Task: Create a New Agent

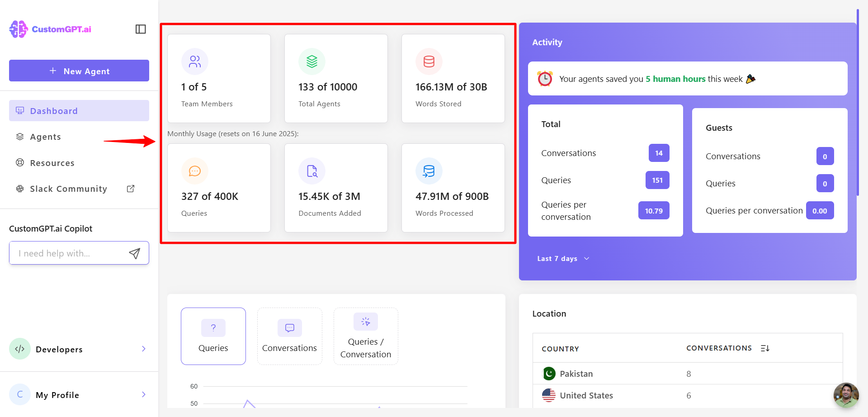Action: [79, 71]
